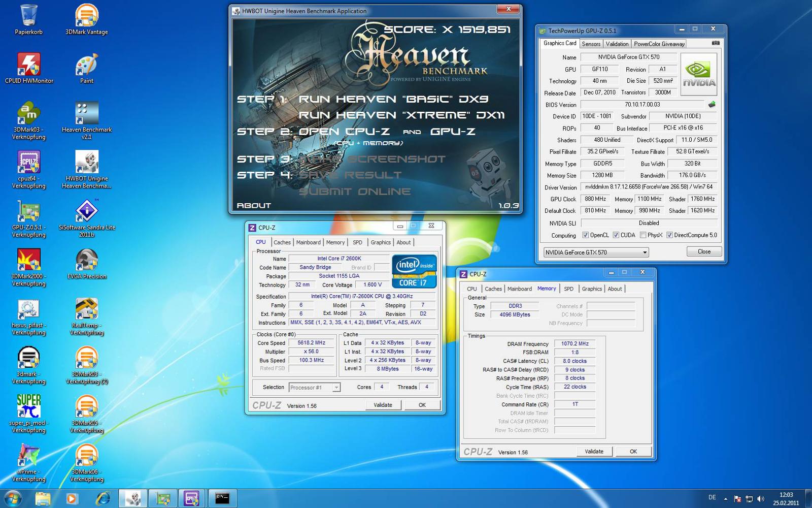Select the 3DMark05 - Verknüpfung desktop icon
The width and height of the screenshot is (812, 508).
coord(87,414)
